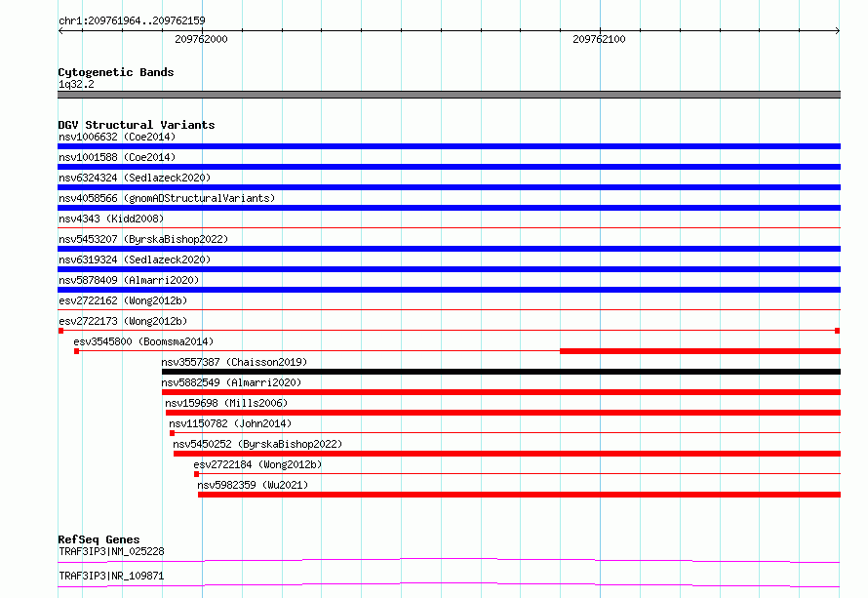
Task: Select the nsv5453207 blue variant bar
Action: click(x=449, y=249)
